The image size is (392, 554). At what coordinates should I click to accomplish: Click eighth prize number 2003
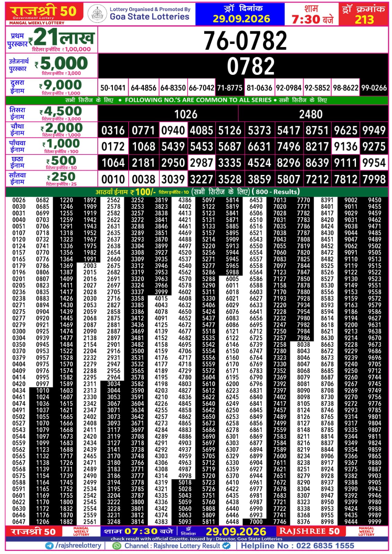pos(90,266)
